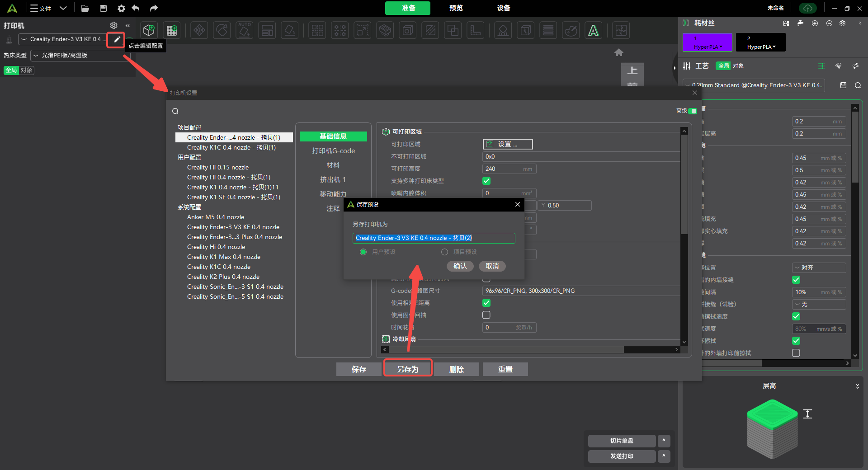Uncheck staggered inner seams checkbox
Viewport: 868px width, 470px height.
tap(796, 280)
